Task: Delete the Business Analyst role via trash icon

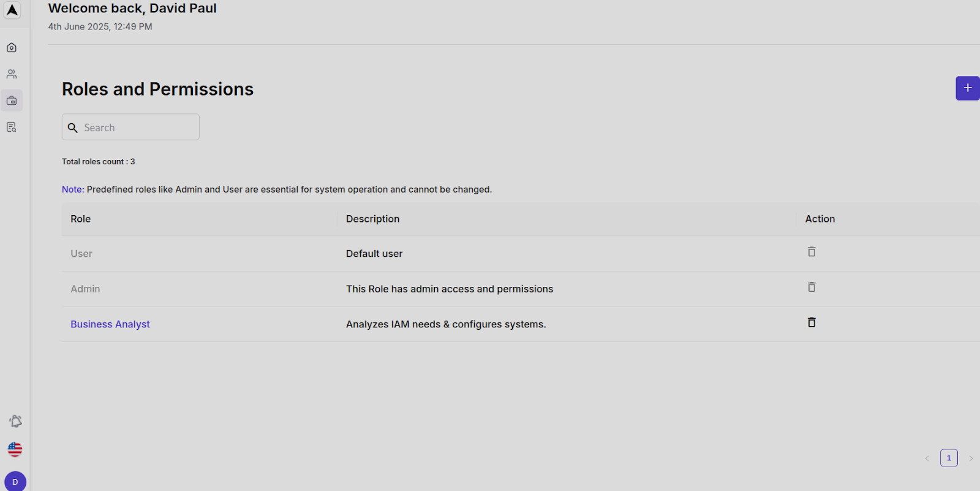Action: (811, 322)
